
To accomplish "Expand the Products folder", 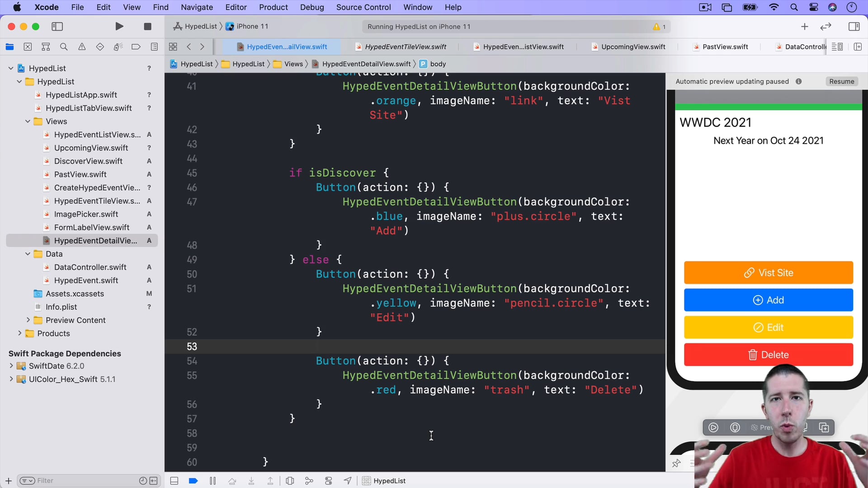I will pos(19,333).
